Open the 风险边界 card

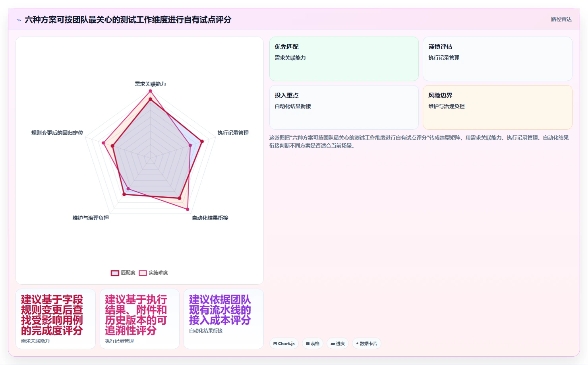point(497,107)
